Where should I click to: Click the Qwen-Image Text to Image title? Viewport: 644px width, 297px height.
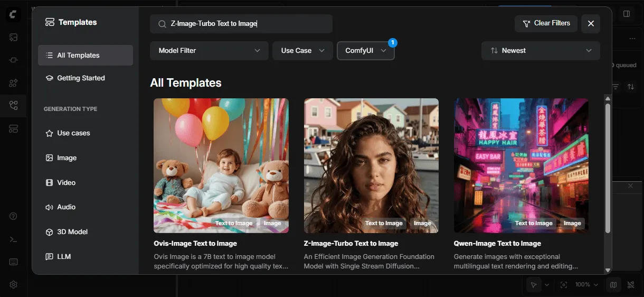coord(498,244)
